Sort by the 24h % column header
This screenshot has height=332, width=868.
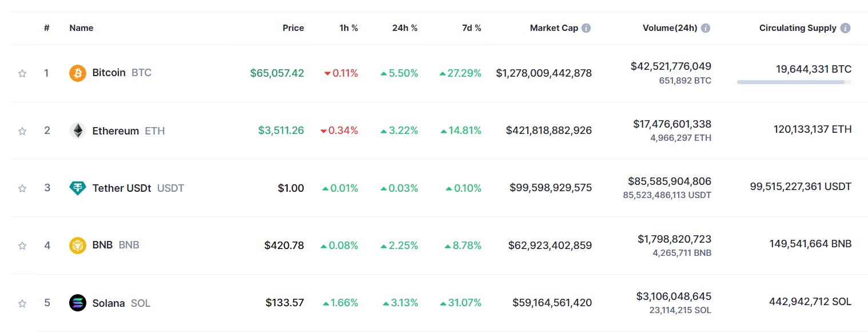click(x=405, y=28)
